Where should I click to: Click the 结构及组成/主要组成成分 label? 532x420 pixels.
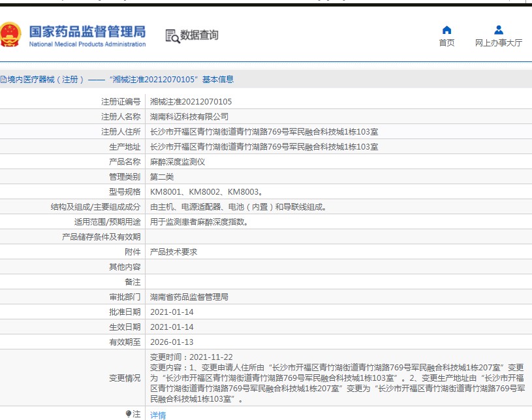point(95,207)
